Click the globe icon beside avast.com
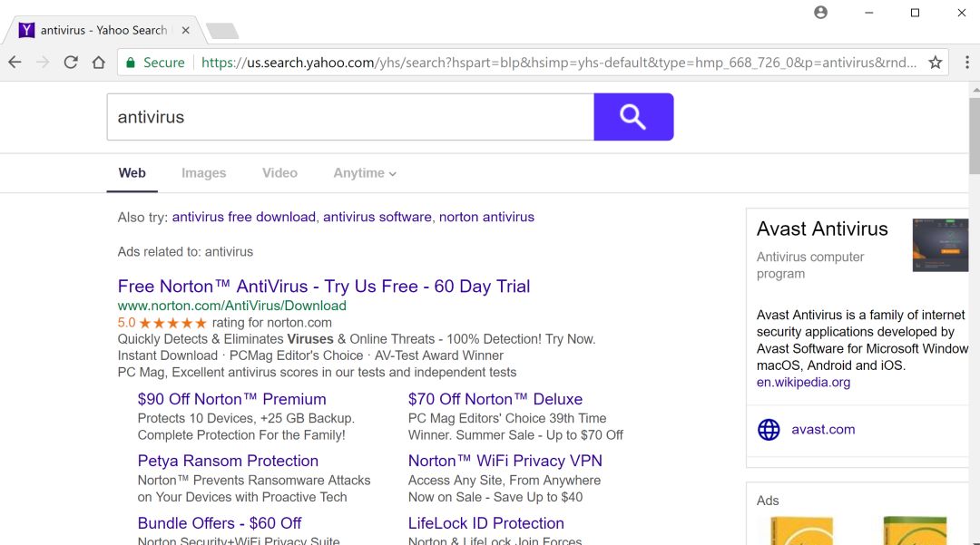The height and width of the screenshot is (545, 980). [769, 430]
